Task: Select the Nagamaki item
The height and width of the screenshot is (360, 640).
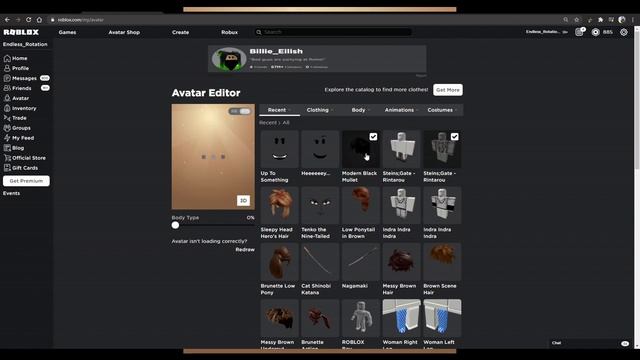Action: [361, 266]
